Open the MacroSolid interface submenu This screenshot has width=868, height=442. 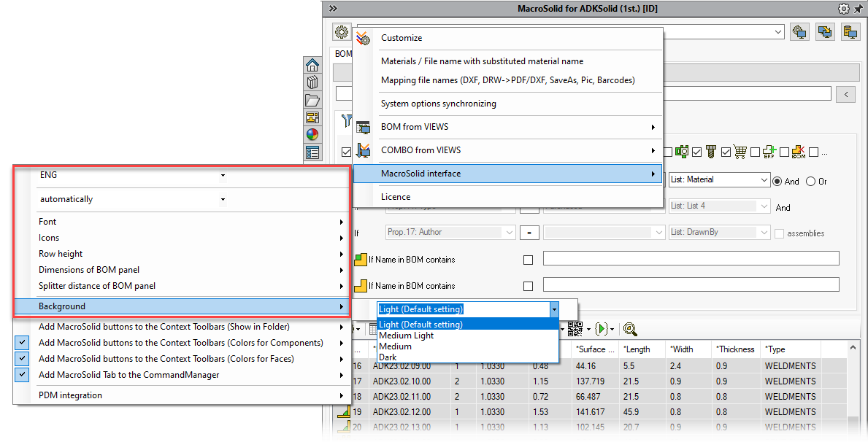(x=507, y=174)
